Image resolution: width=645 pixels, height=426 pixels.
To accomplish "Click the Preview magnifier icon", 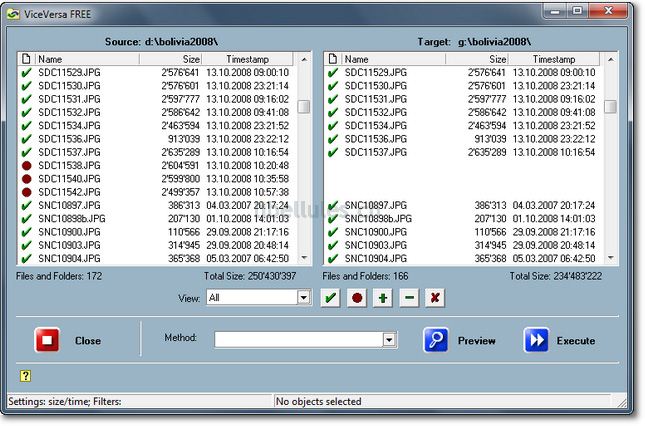I will coord(436,340).
